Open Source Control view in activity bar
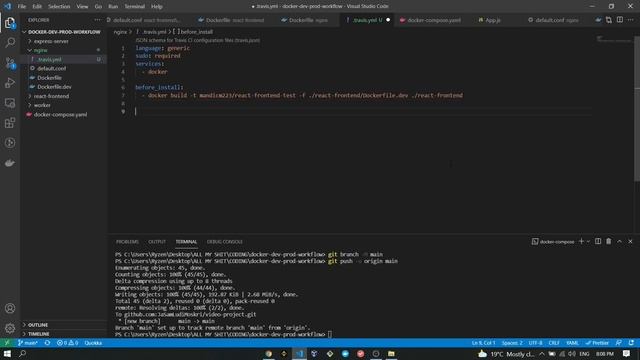This screenshot has width=640, height=360. 10,63
